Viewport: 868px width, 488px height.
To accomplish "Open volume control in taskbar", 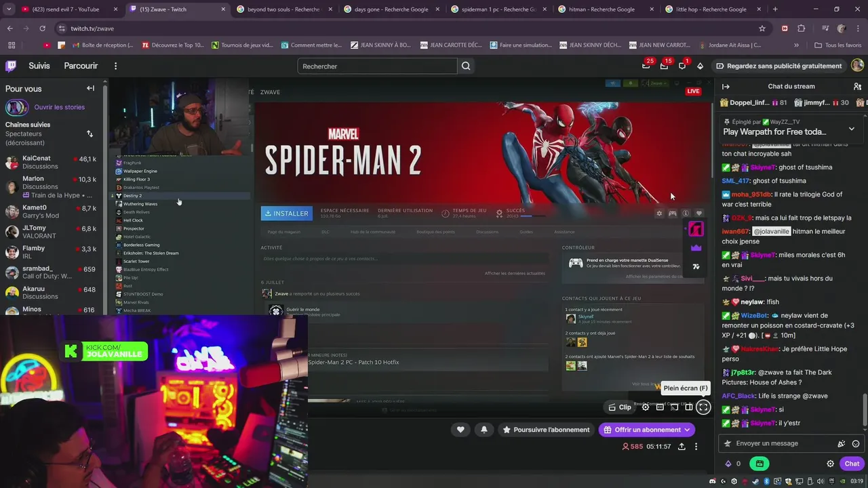I will coord(820,481).
